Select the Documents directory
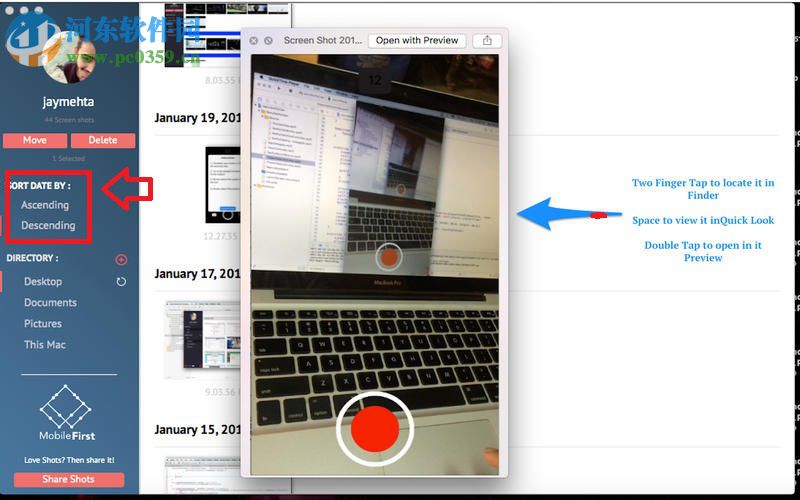 click(x=51, y=303)
